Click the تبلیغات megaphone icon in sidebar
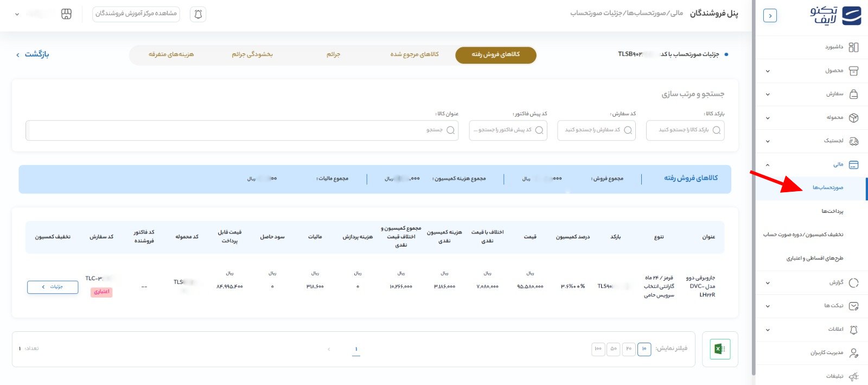The height and width of the screenshot is (385, 868). click(x=853, y=376)
